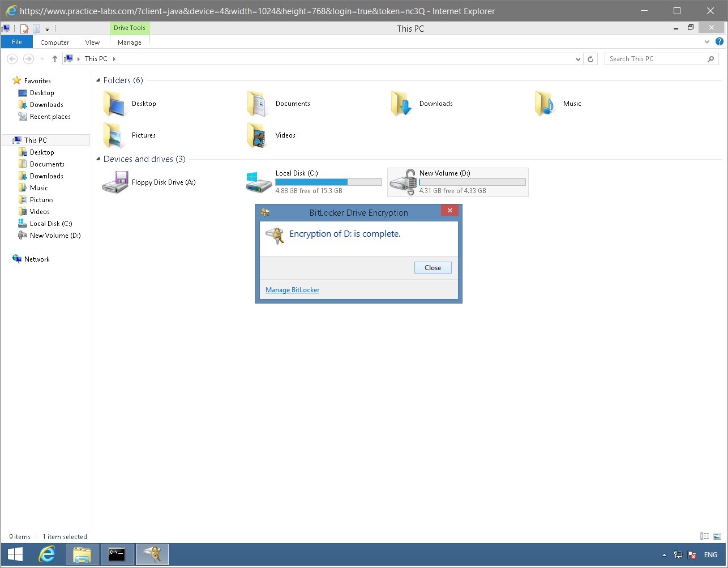Close the encryption complete dialog
This screenshot has width=728, height=568.
(432, 267)
